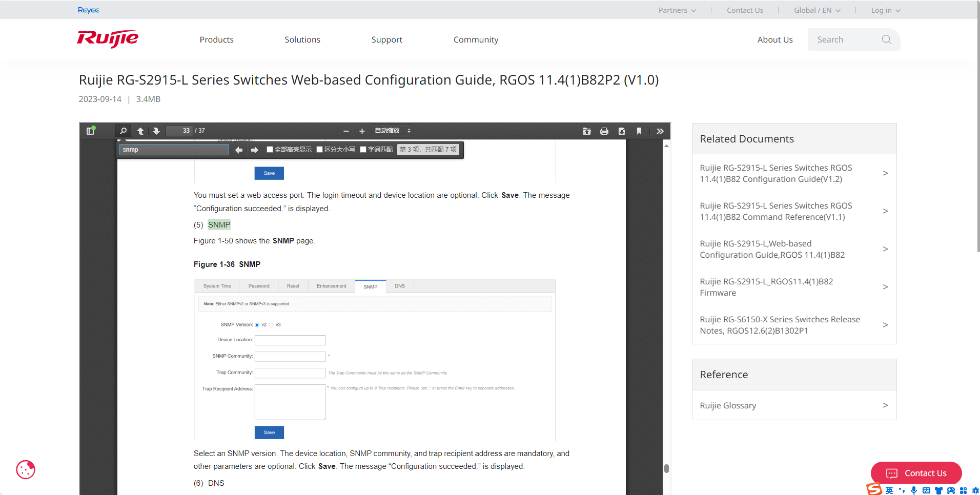The width and height of the screenshot is (980, 495).
Task: Open RG-S2915-L,Web-based Configuration Guide link
Action: (772, 249)
